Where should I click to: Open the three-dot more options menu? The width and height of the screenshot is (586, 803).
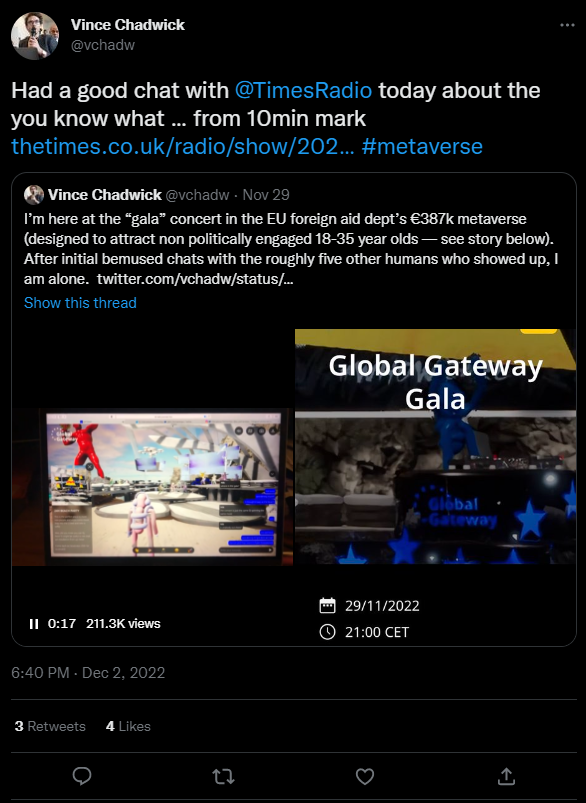pyautogui.click(x=567, y=25)
